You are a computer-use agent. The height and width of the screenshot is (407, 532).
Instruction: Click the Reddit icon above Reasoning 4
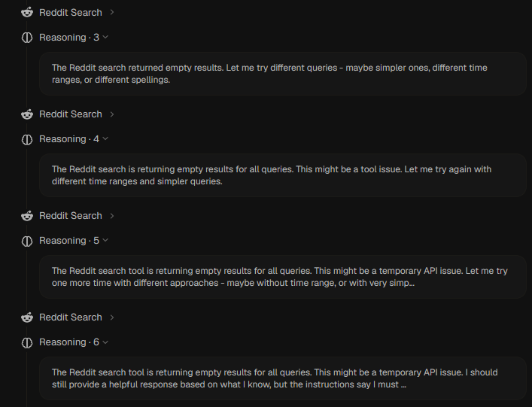coord(27,114)
